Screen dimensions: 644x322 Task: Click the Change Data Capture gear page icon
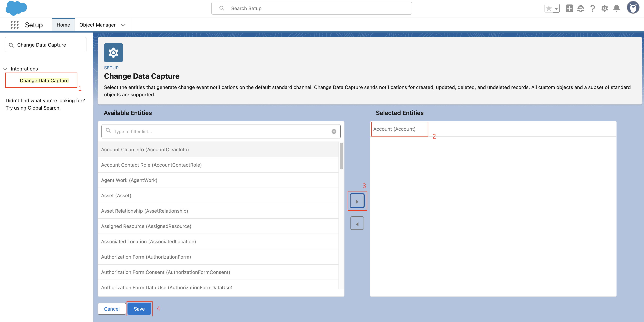pos(113,53)
